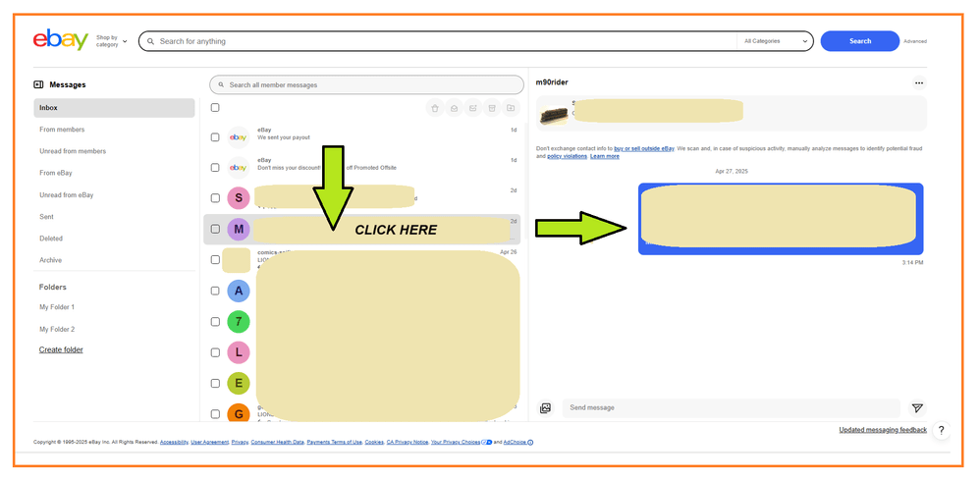Check the box for 'We sent your payout'
The height and width of the screenshot is (480, 980).
click(x=215, y=136)
